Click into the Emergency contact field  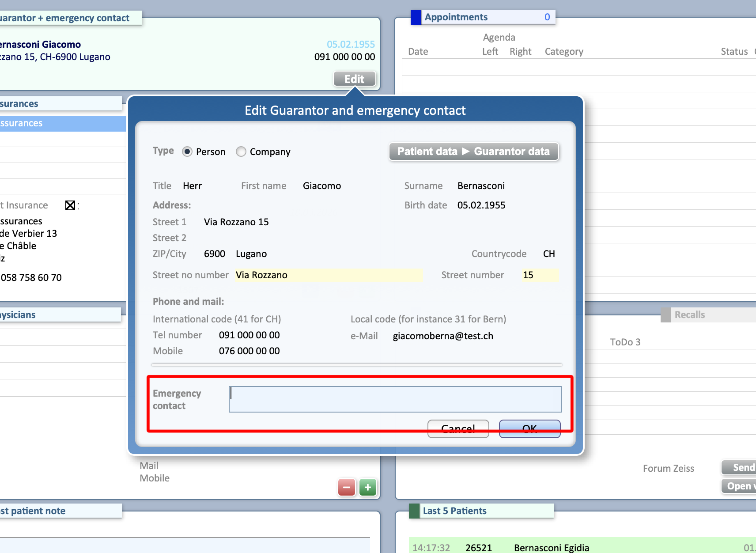point(395,399)
